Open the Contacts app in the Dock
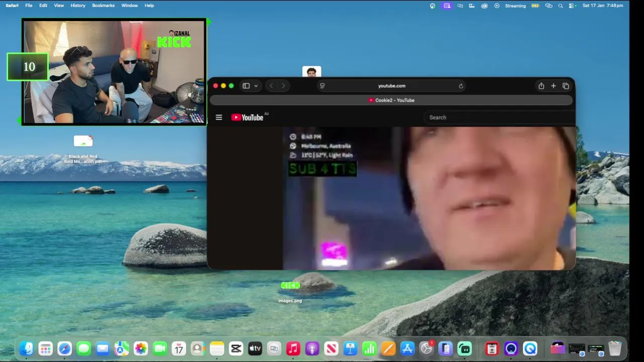This screenshot has height=362, width=644. click(198, 348)
